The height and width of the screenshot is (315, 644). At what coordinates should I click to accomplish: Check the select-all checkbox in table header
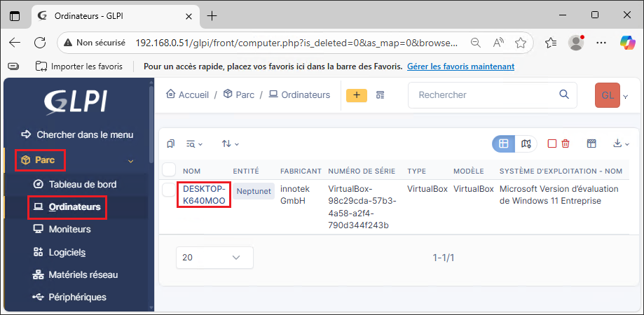point(169,170)
